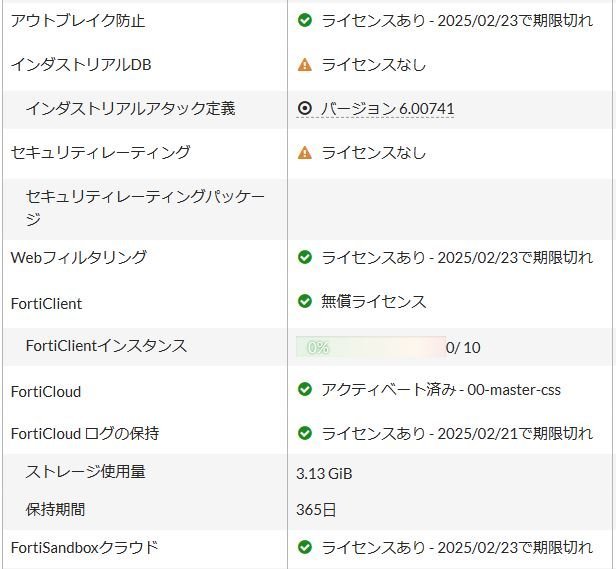This screenshot has height=569, width=616.
Task: Select the FortiCloud row label
Action: click(x=46, y=391)
